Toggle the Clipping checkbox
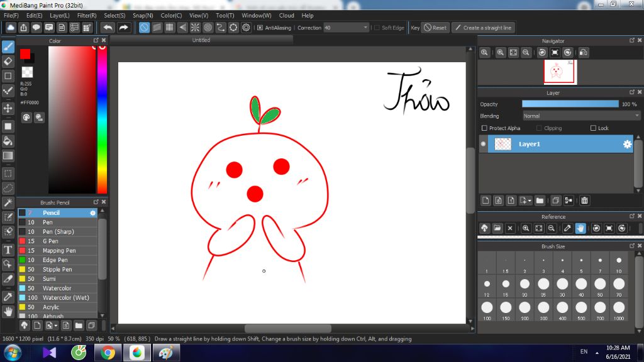 pos(539,128)
